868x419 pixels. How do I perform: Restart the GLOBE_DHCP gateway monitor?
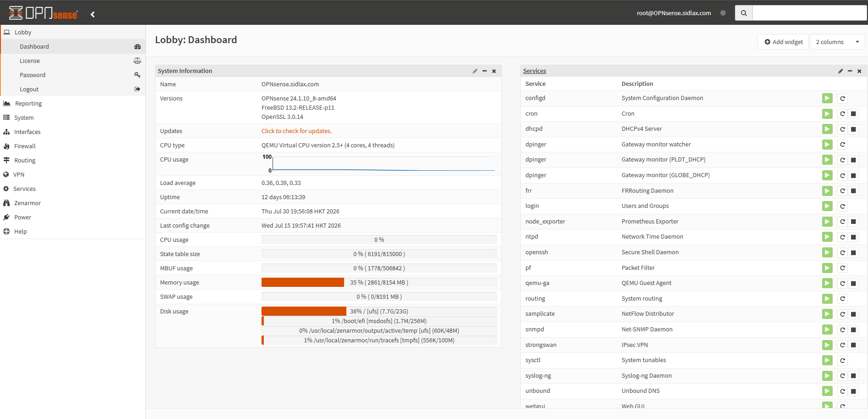click(842, 175)
